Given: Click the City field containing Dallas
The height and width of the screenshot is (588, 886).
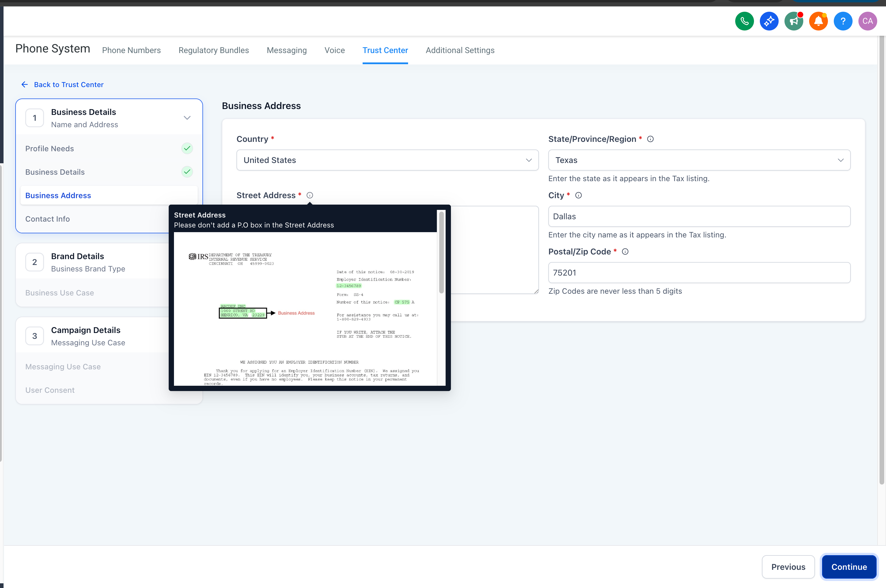Looking at the screenshot, I should point(699,216).
